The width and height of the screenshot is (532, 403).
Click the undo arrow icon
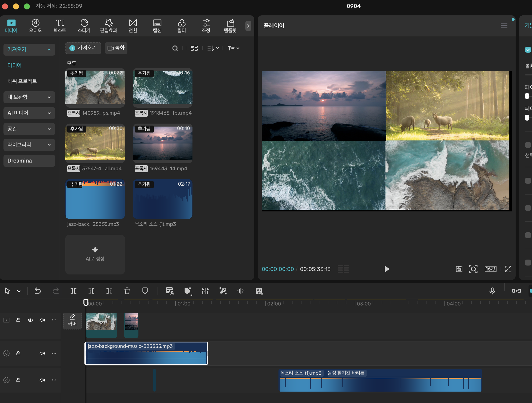click(38, 291)
